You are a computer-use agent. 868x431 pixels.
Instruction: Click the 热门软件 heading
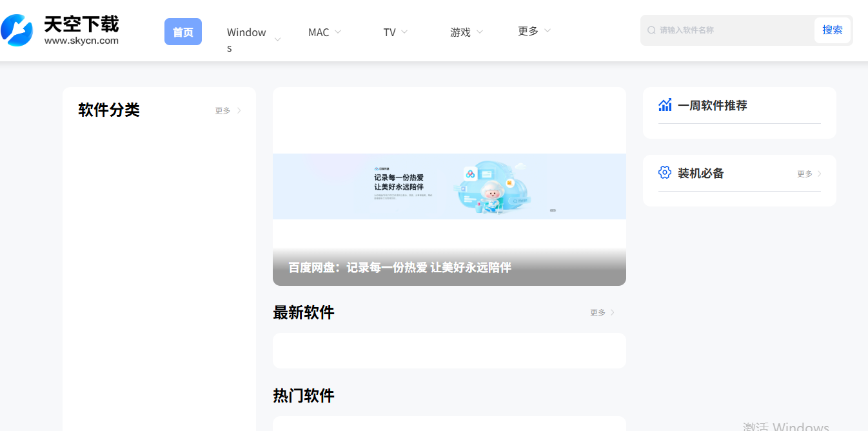304,396
